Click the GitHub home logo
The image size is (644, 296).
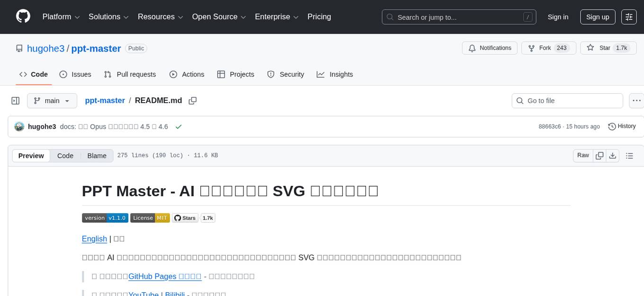pyautogui.click(x=23, y=17)
